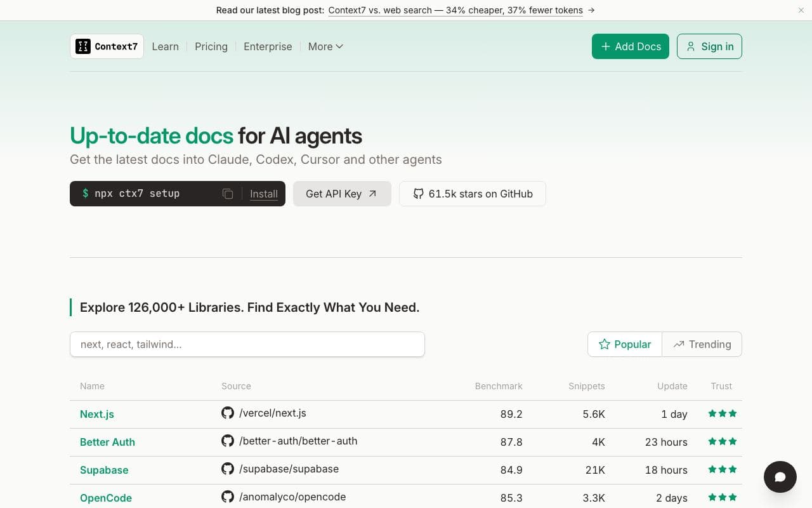Screen dimensions: 812x508
Task: Click Get API Key button
Action: pyautogui.click(x=342, y=194)
